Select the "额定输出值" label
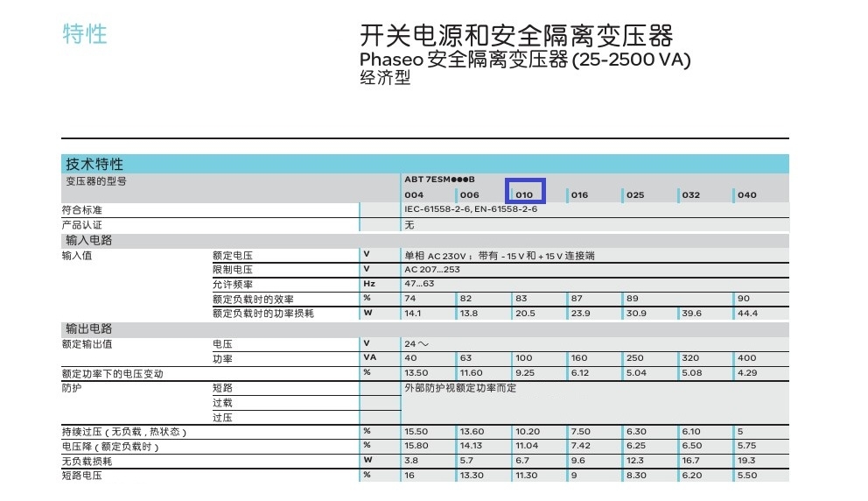The height and width of the screenshot is (501, 868). [87, 344]
